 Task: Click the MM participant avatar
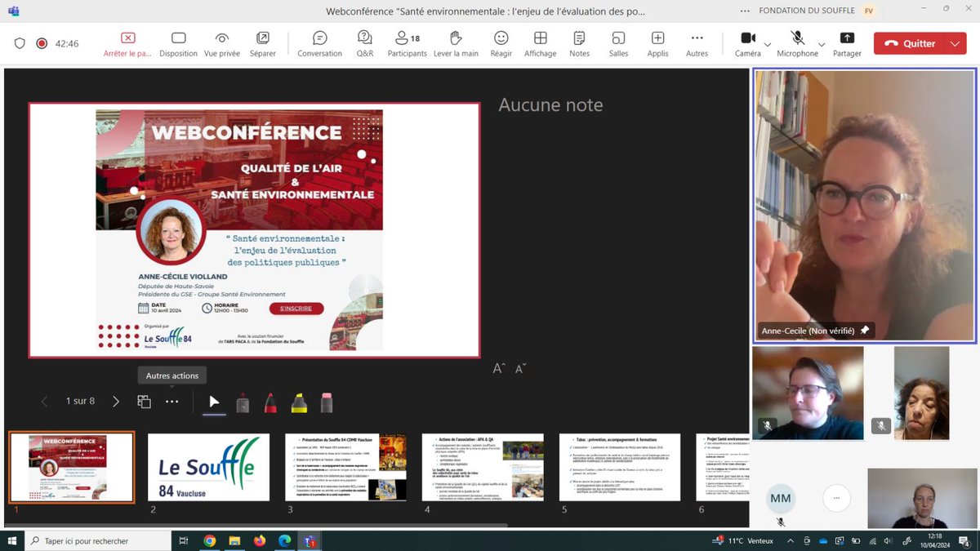coord(780,498)
